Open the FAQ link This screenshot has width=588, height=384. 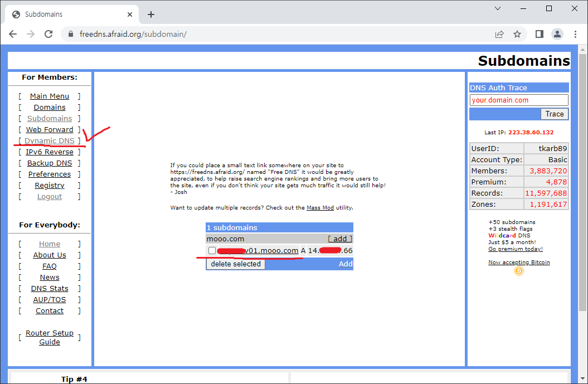(50, 266)
